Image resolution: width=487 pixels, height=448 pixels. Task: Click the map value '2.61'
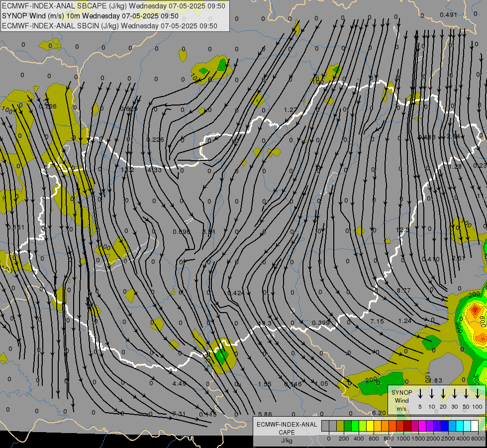click(x=459, y=258)
